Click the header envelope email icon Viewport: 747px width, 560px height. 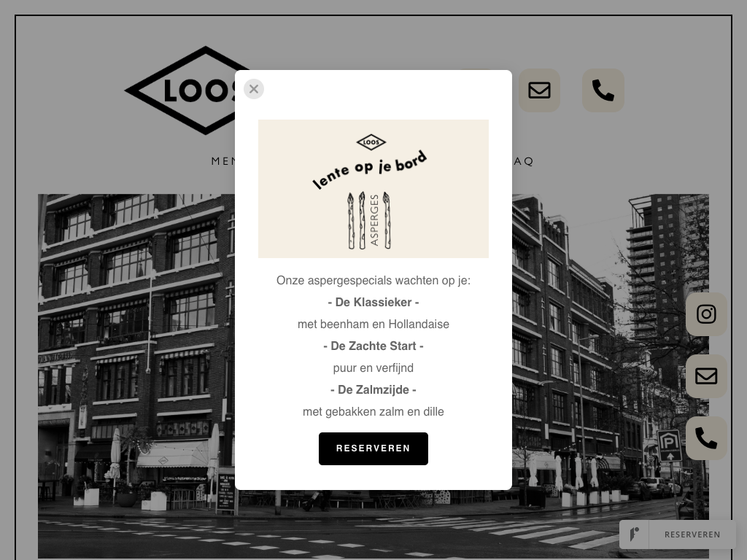pyautogui.click(x=539, y=90)
